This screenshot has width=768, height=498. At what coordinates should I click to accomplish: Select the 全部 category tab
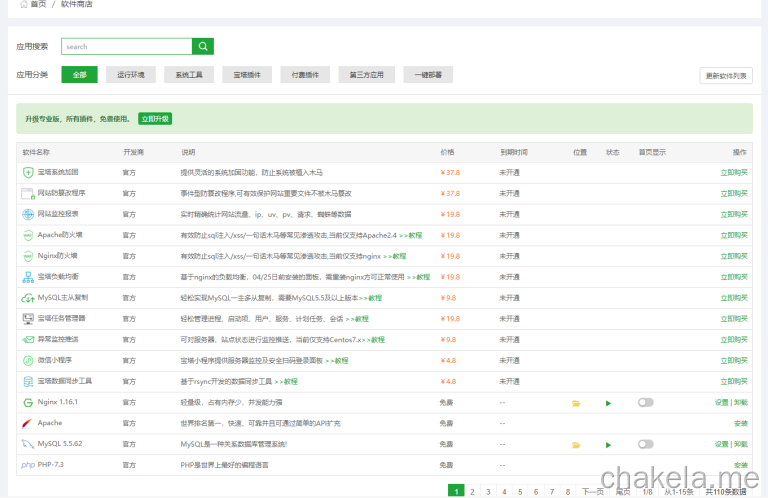click(79, 75)
